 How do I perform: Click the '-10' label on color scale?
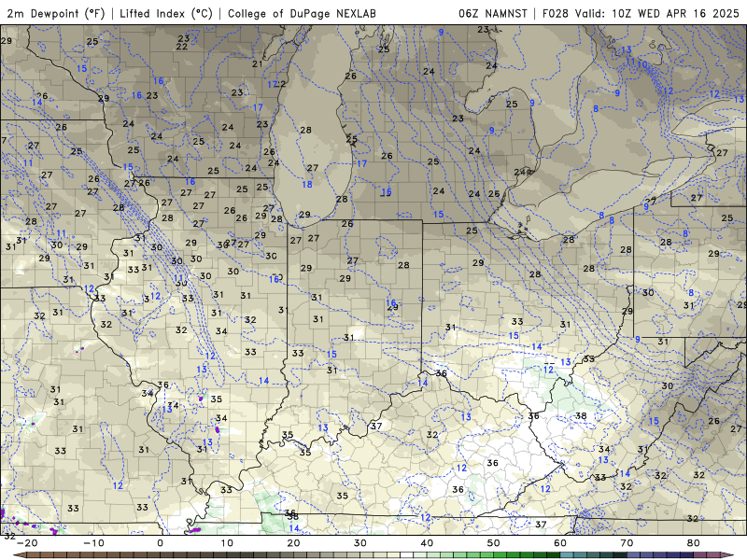93,543
